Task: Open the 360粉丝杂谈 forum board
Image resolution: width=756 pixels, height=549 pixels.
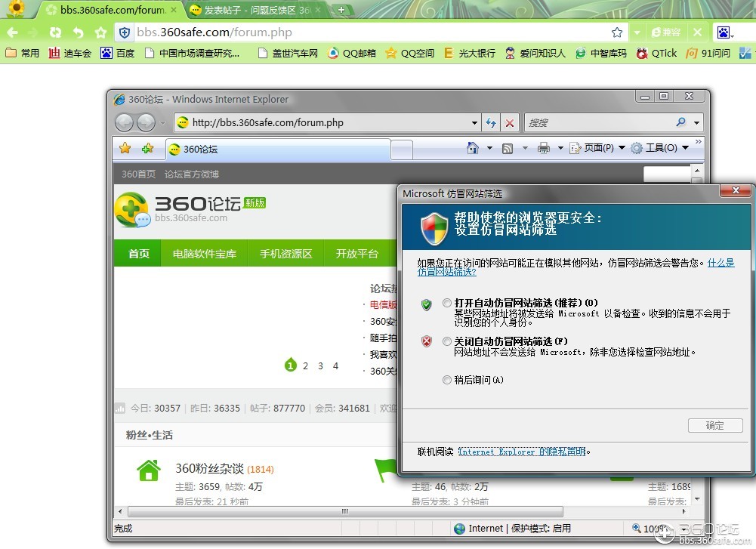Action: [x=210, y=468]
